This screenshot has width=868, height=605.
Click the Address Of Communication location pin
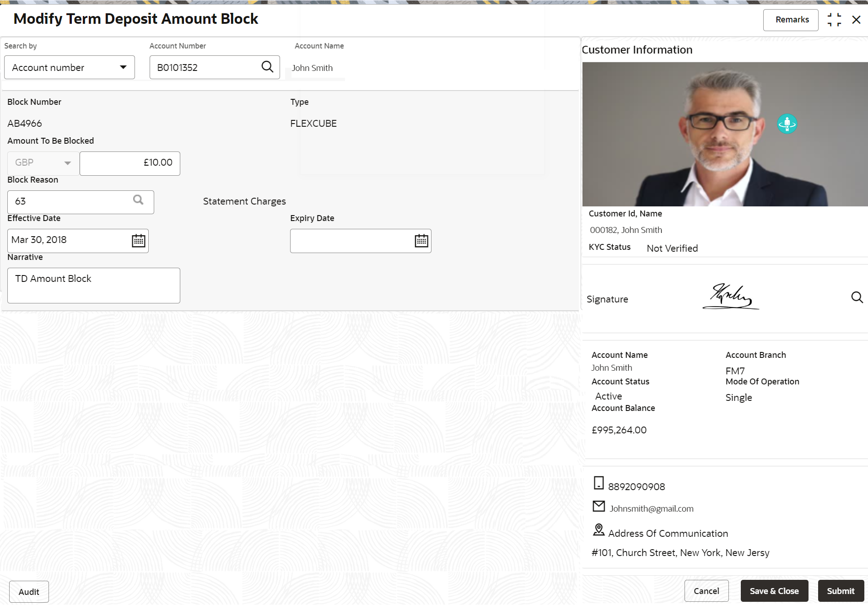(x=598, y=529)
